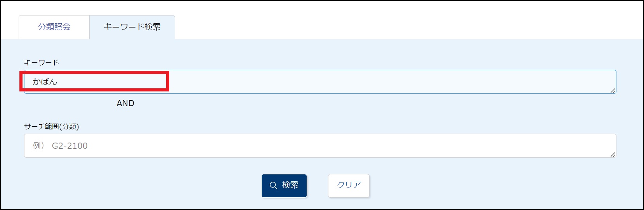Click the 例) G2-2100 placeholder text
This screenshot has height=210, width=644.
coord(60,146)
